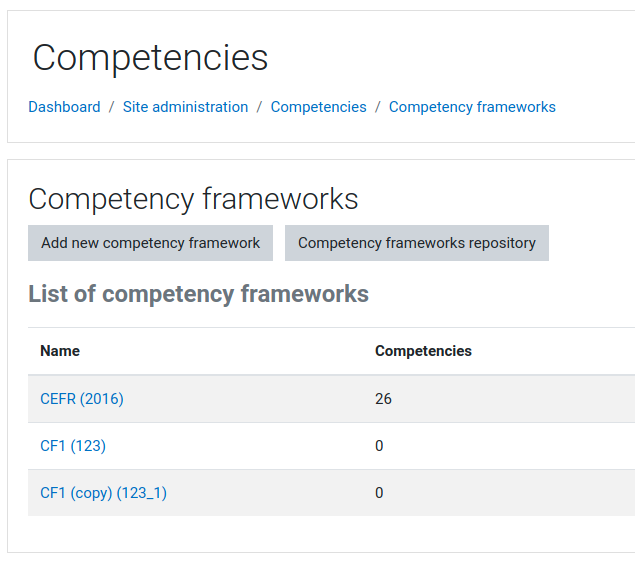Go to Site administration breadcrumb
This screenshot has height=583, width=635.
pyautogui.click(x=185, y=107)
